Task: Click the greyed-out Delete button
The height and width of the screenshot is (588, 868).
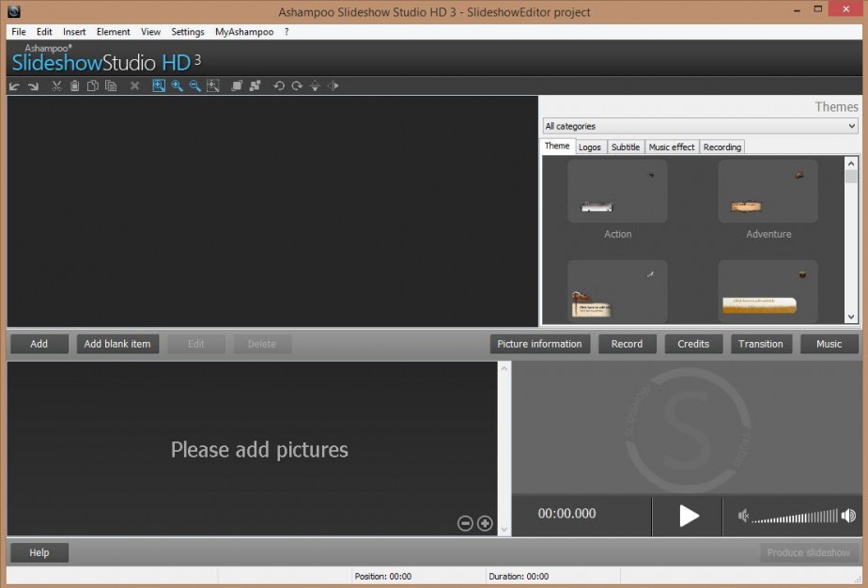Action: [x=262, y=344]
